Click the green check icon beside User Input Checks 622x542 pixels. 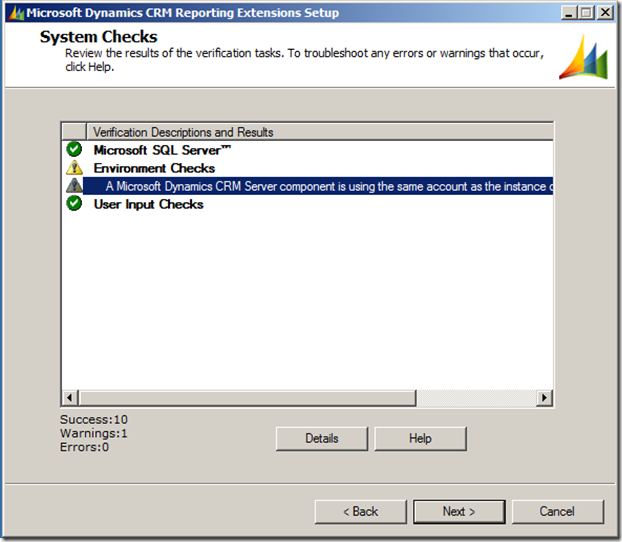point(74,204)
